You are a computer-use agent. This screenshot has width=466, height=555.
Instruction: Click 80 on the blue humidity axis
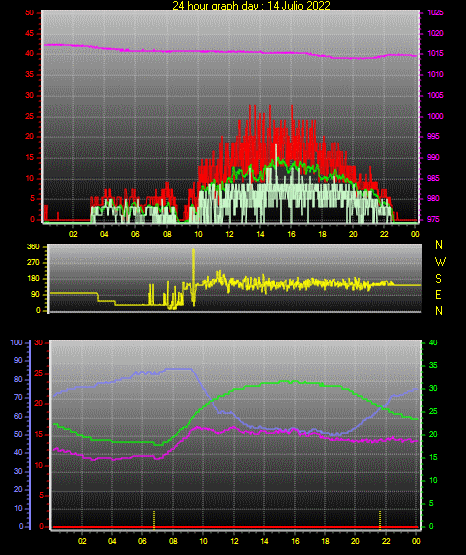pyautogui.click(x=18, y=379)
